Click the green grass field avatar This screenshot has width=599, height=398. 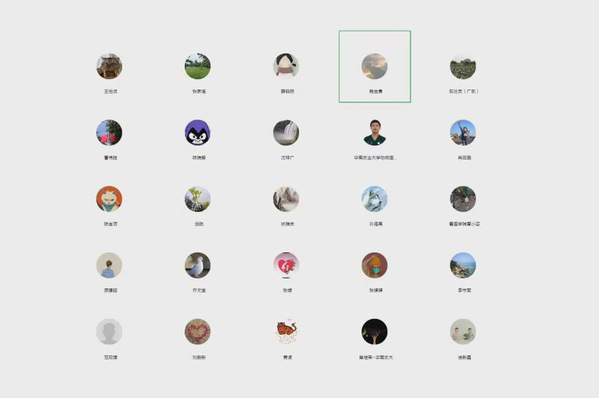click(198, 66)
